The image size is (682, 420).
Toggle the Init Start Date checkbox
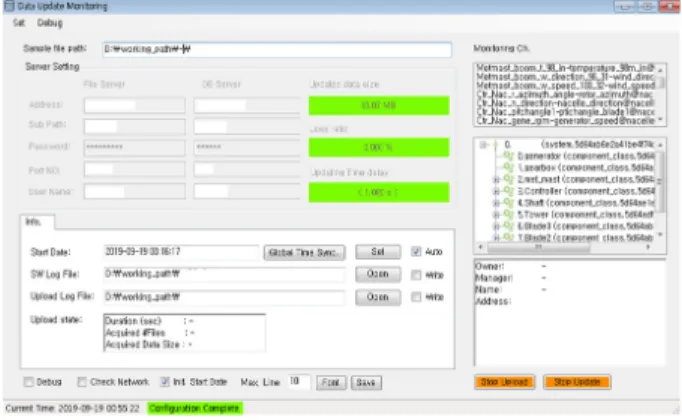pos(164,382)
